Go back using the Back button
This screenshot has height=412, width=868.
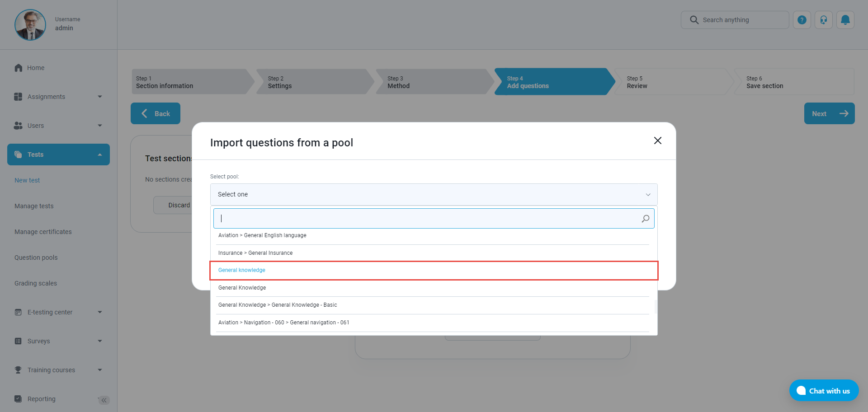(156, 113)
